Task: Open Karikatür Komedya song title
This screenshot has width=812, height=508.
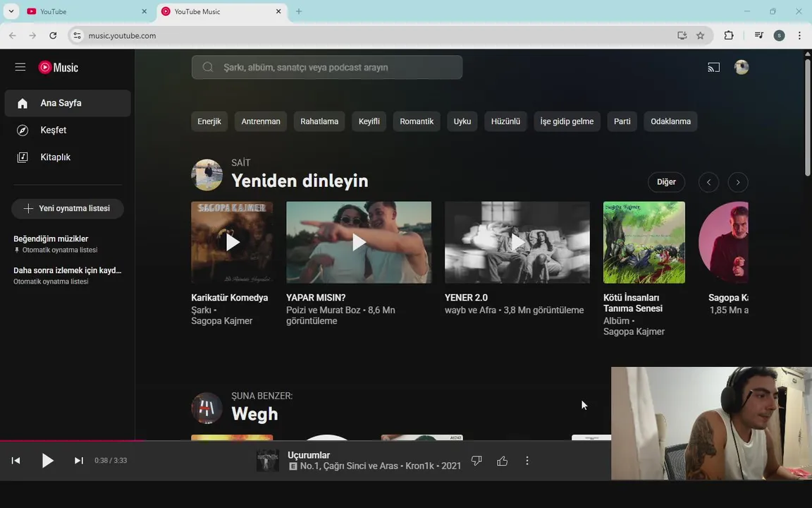Action: 229,298
